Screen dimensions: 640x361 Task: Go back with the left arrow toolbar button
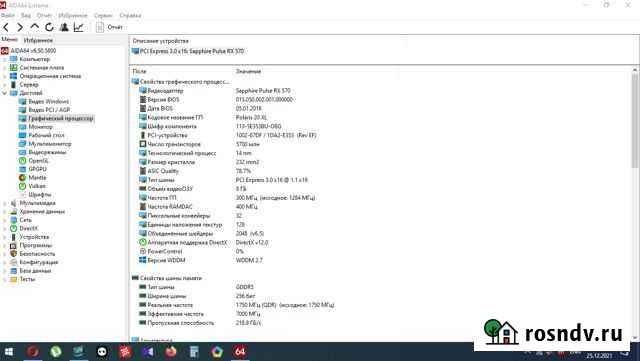click(x=6, y=27)
